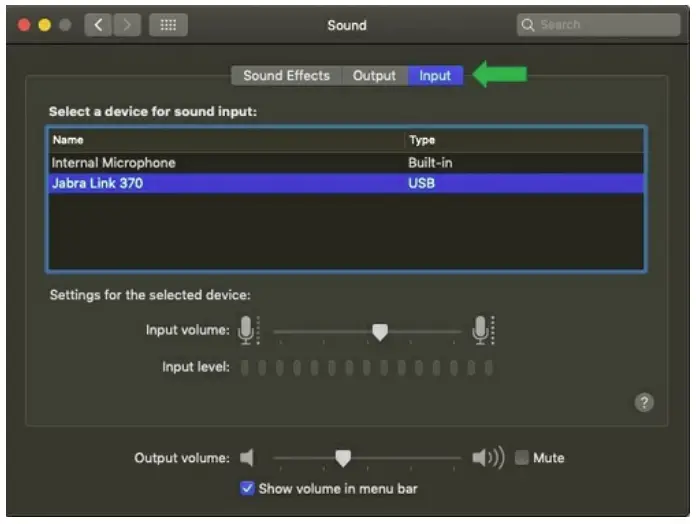The image size is (696, 524).
Task: Adjust the Output volume slider thumb
Action: (343, 458)
